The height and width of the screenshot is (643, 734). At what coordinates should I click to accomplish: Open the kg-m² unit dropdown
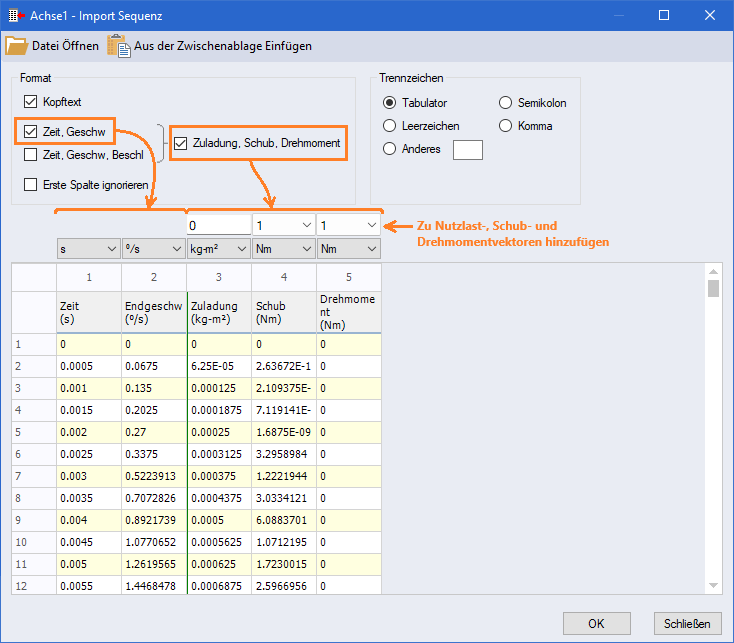click(217, 248)
